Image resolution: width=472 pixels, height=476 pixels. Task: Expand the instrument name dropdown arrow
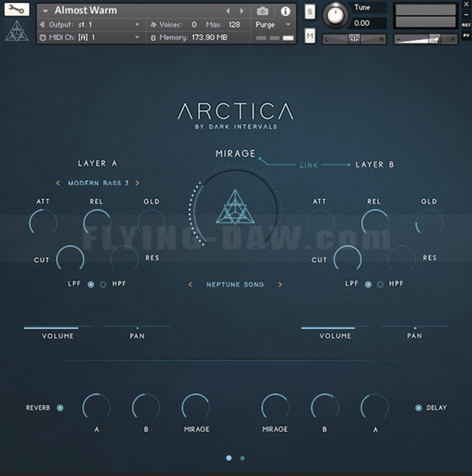(45, 11)
